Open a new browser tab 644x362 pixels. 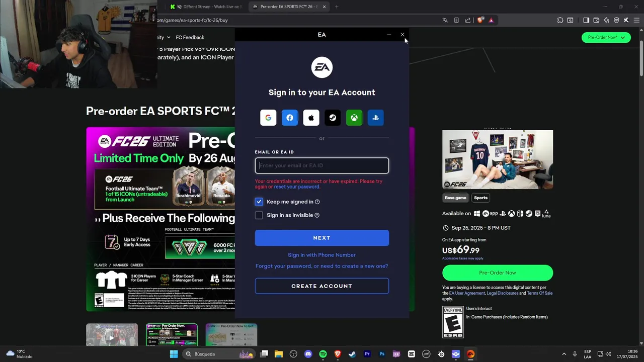coord(337,7)
